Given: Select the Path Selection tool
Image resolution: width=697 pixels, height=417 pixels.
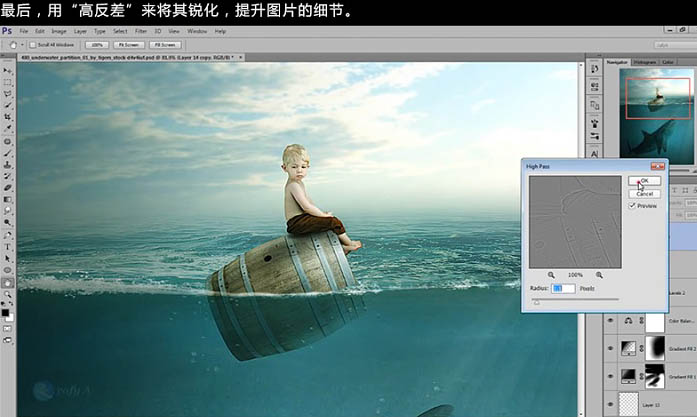Looking at the screenshot, I should click(8, 259).
